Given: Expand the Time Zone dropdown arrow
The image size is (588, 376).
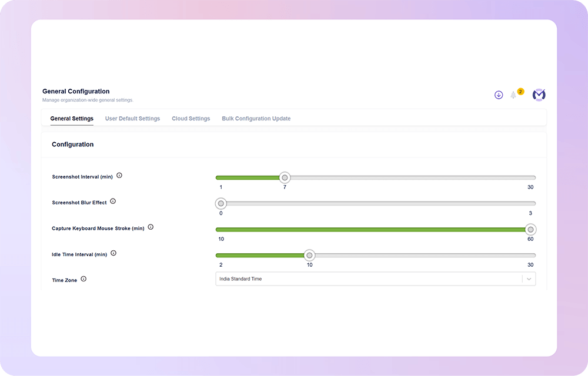Looking at the screenshot, I should click(x=529, y=279).
